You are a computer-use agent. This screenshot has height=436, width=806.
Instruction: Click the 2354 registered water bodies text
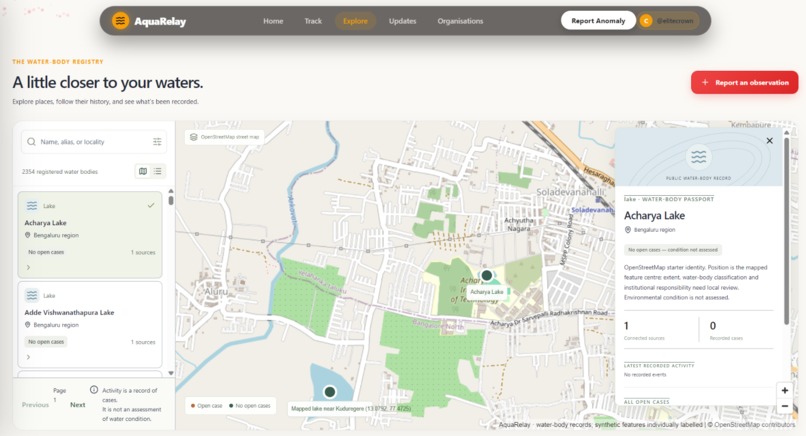click(x=60, y=172)
